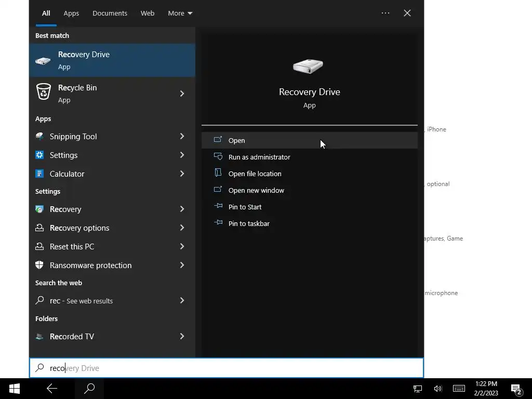The height and width of the screenshot is (399, 532).
Task: Click the Pin to Start pin icon
Action: (x=218, y=206)
